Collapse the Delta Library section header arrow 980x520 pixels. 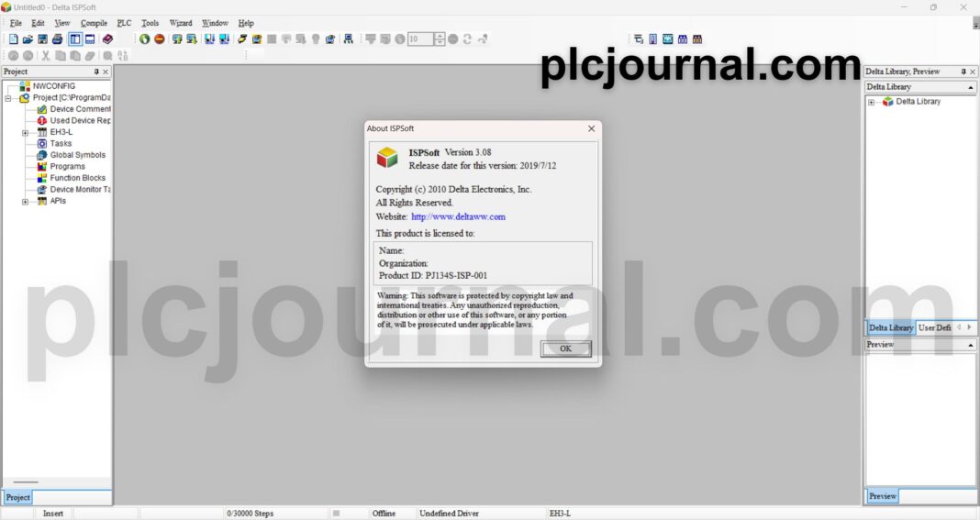pos(971,87)
